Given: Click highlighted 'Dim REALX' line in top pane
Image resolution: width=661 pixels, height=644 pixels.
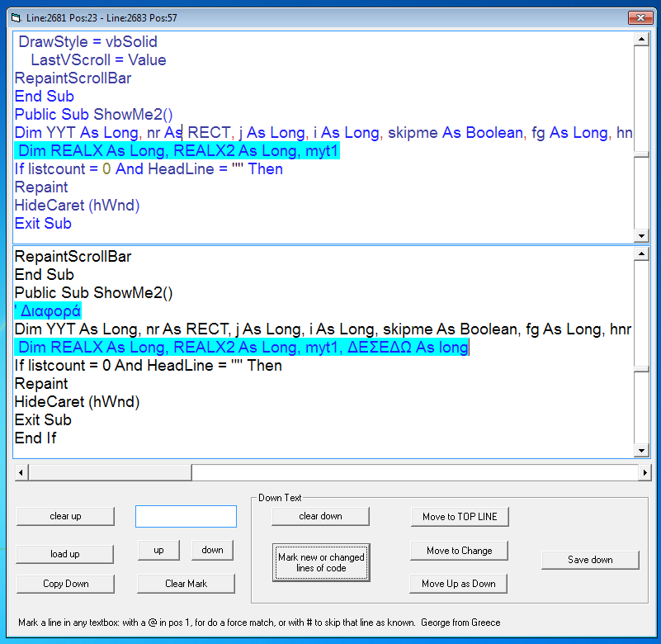Looking at the screenshot, I should tap(177, 150).
